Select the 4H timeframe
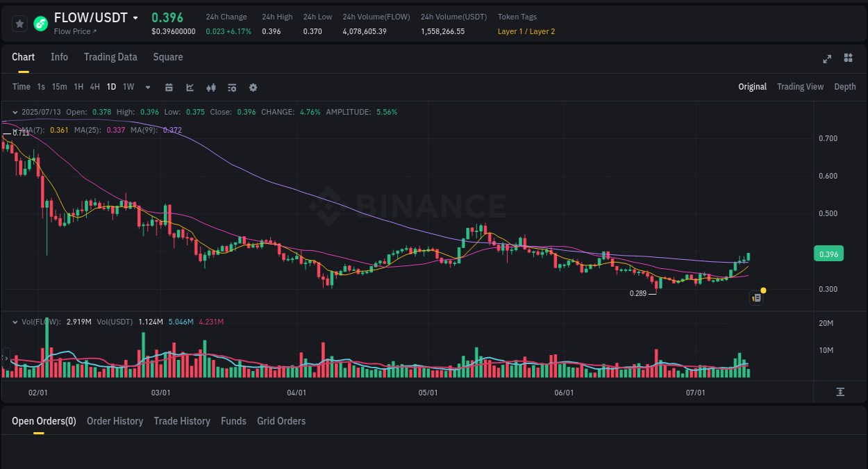The width and height of the screenshot is (868, 469). click(x=94, y=87)
